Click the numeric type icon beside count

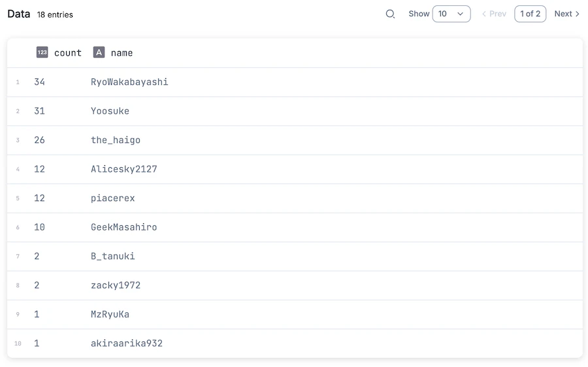pyautogui.click(x=42, y=52)
